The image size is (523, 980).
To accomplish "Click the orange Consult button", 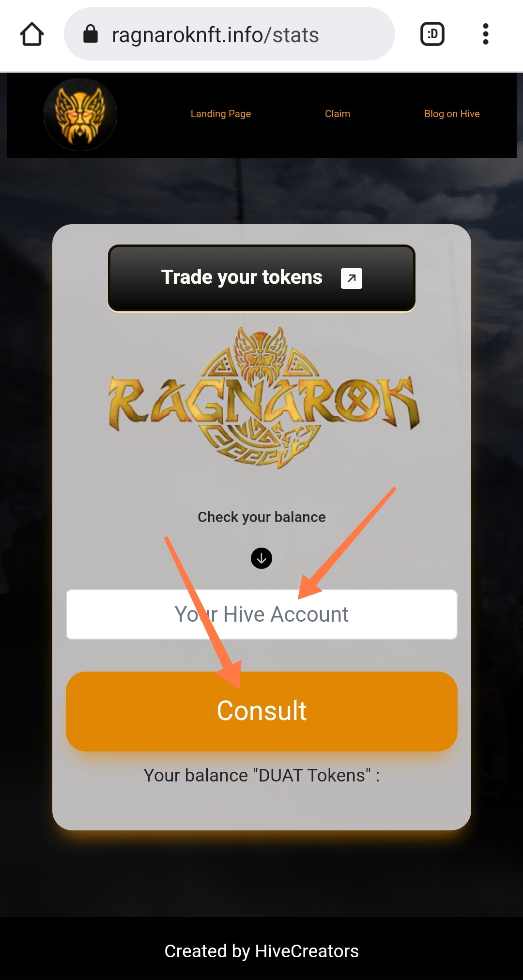I will click(x=261, y=711).
